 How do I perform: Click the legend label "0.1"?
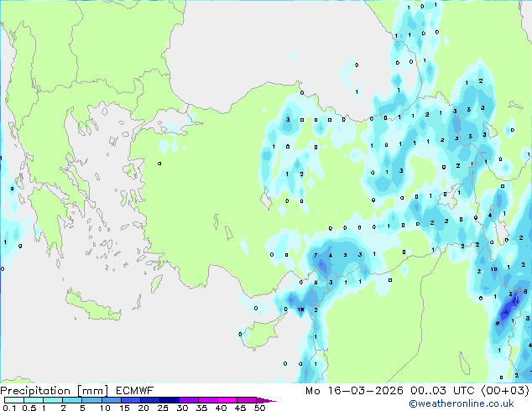9,408
